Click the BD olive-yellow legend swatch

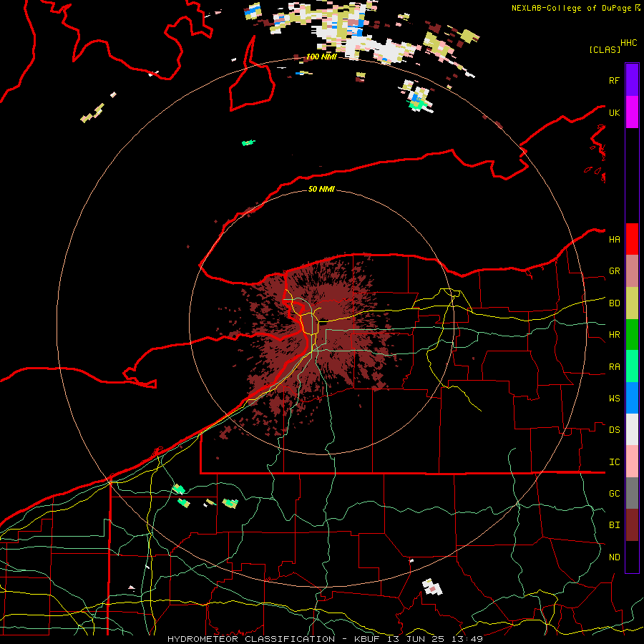tap(632, 303)
